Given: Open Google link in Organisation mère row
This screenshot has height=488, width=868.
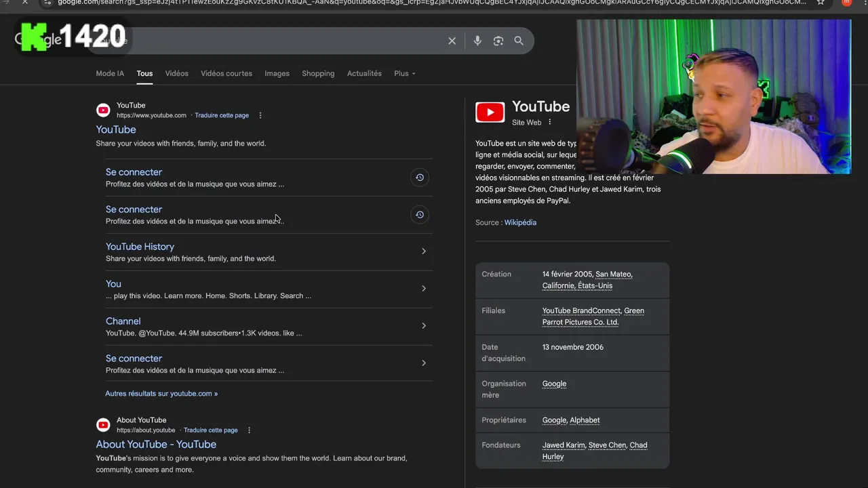Looking at the screenshot, I should 554,384.
